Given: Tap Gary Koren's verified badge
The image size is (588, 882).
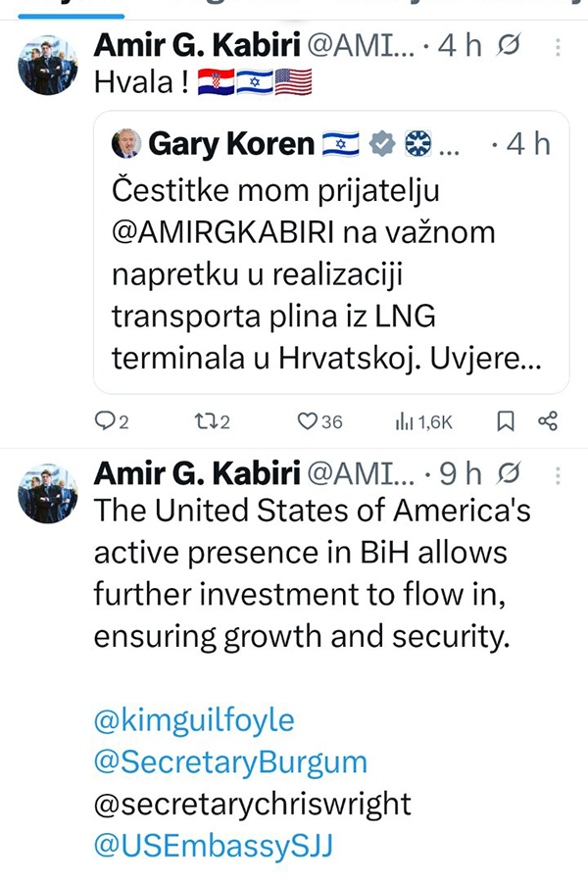Looking at the screenshot, I should pyautogui.click(x=384, y=144).
